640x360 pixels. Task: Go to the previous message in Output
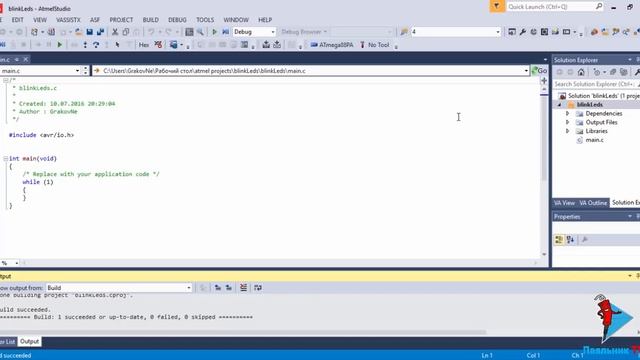218,288
